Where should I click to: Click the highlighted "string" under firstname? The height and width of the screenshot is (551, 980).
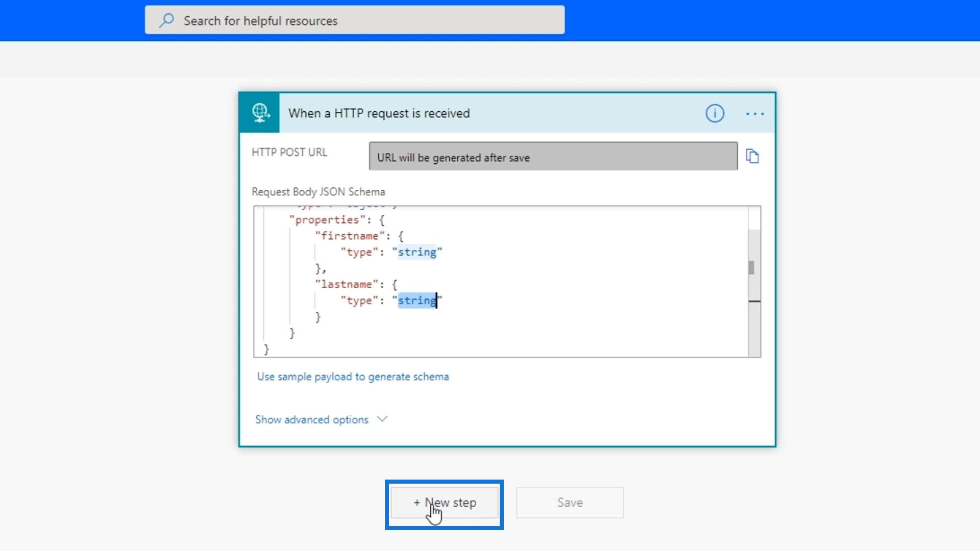coord(417,252)
